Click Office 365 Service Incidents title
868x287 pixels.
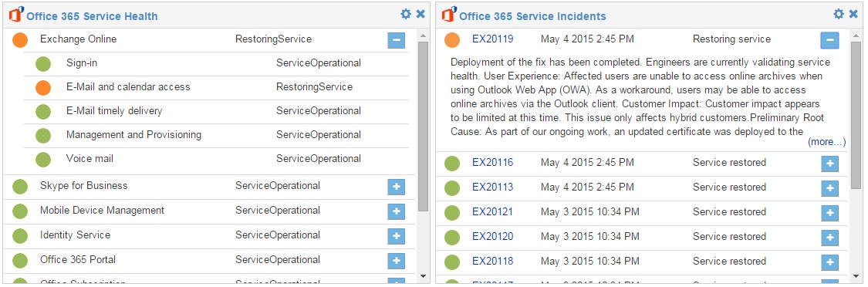(x=532, y=17)
